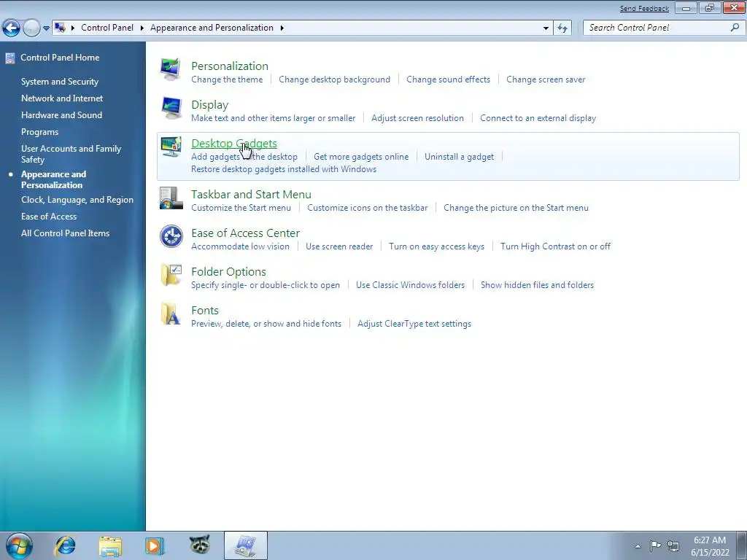Open the Folder Options icon

coord(171,275)
